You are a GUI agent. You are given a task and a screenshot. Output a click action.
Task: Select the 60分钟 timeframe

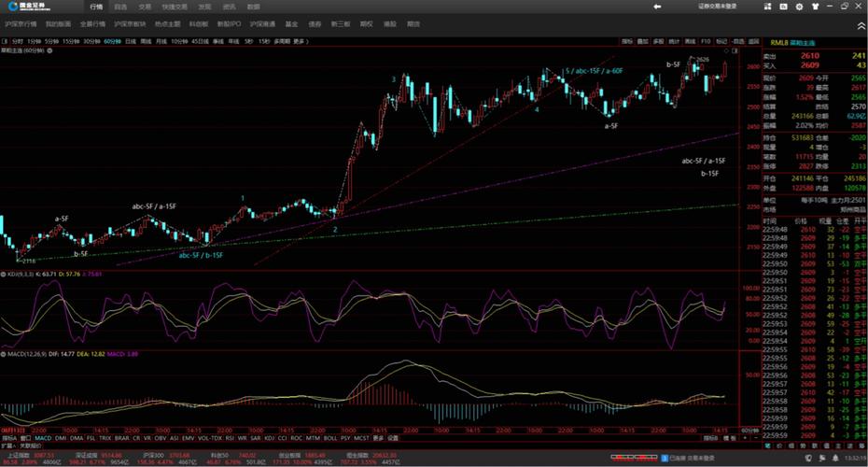[112, 41]
